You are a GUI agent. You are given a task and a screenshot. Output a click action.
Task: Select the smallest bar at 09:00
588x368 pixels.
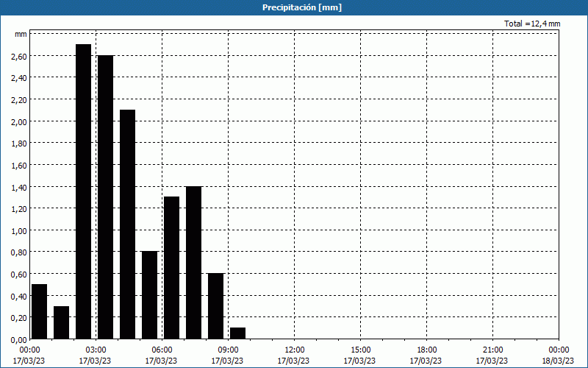click(237, 333)
